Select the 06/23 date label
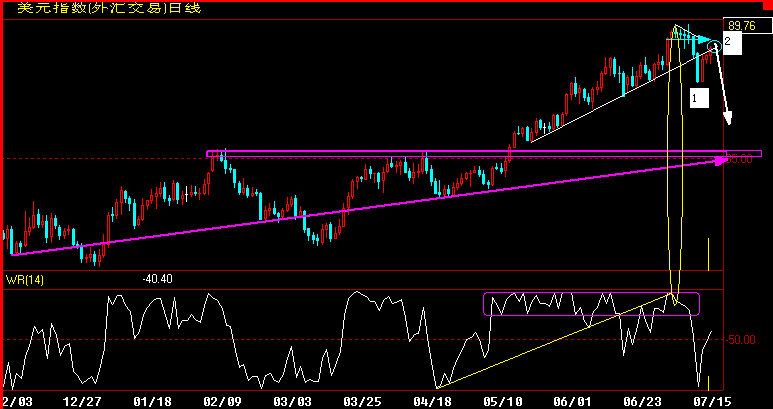 643,402
